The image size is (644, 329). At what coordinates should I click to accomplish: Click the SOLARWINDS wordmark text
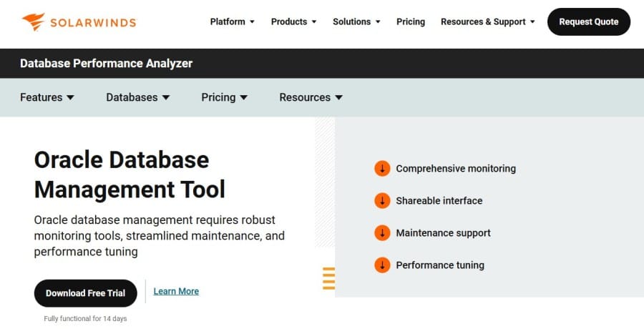click(x=93, y=23)
